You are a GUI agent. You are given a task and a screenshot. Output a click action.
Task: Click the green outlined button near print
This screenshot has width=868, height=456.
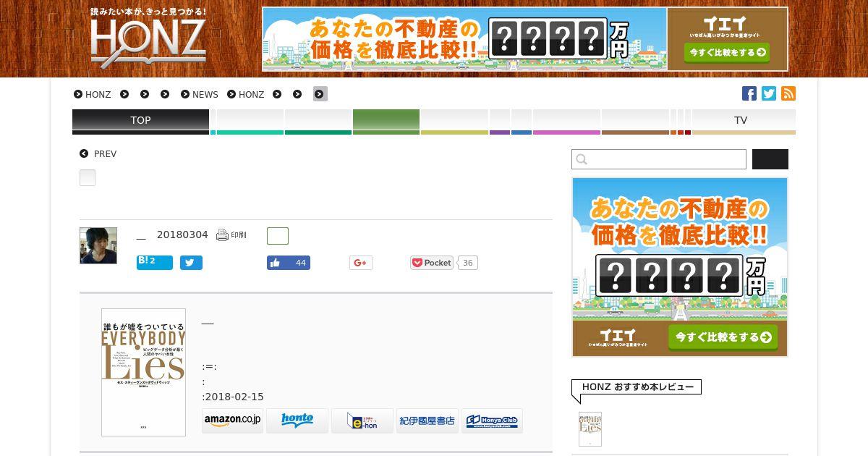(278, 236)
